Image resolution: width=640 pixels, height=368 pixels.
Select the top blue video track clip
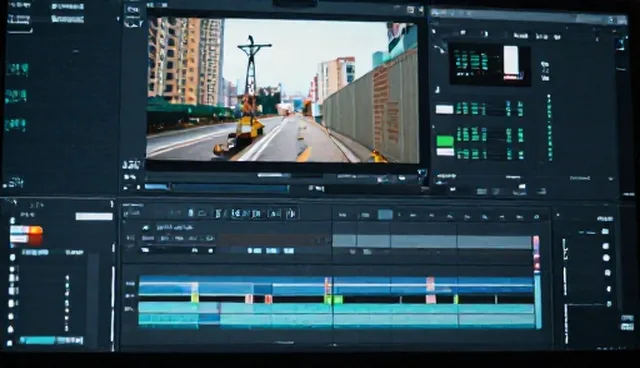pyautogui.click(x=336, y=285)
